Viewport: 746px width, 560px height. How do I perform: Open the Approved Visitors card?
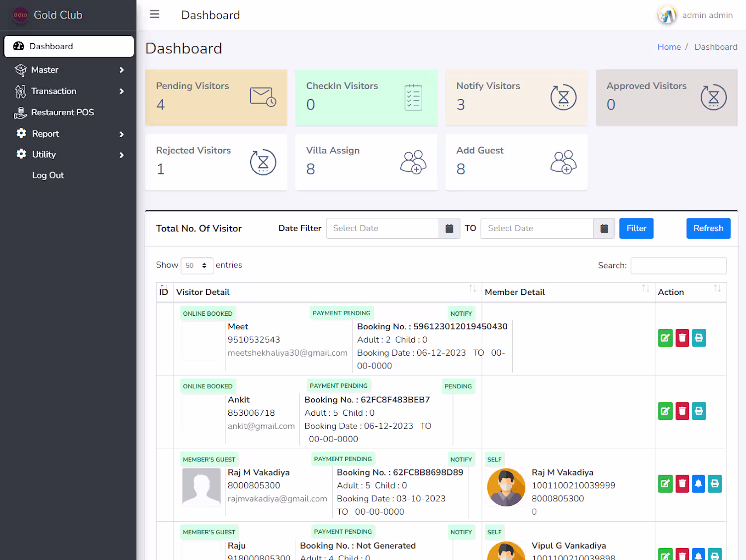pyautogui.click(x=667, y=97)
